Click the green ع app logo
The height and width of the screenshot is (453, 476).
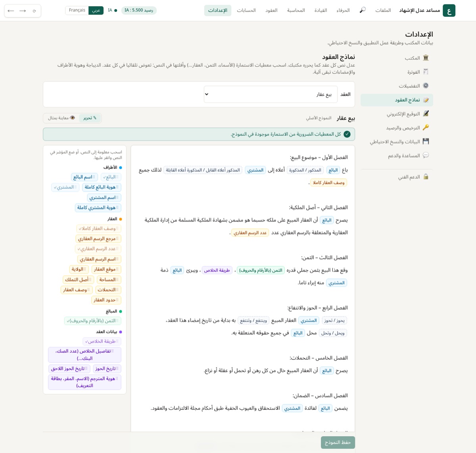point(449,10)
